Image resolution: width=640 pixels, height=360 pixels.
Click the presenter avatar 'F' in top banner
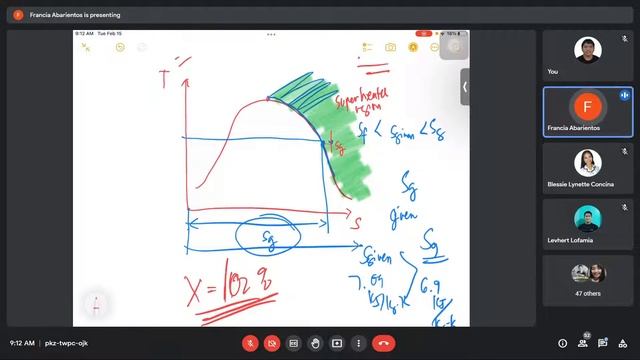tap(18, 15)
